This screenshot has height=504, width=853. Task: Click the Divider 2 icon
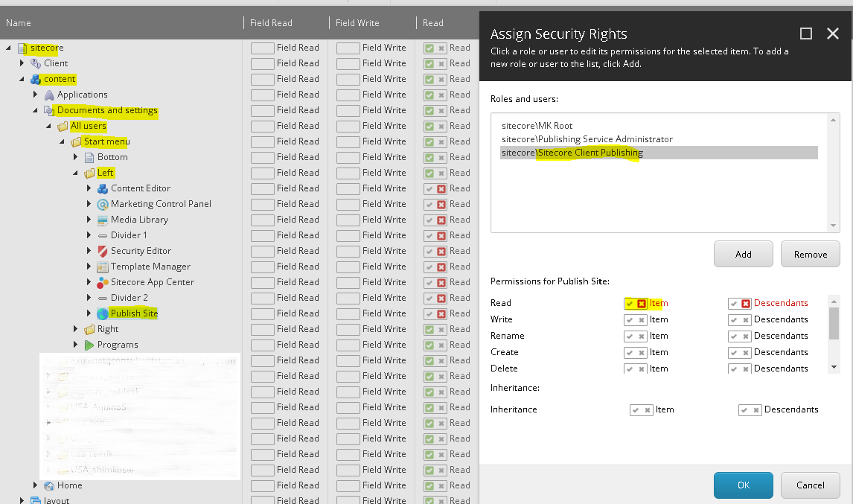pyautogui.click(x=102, y=299)
